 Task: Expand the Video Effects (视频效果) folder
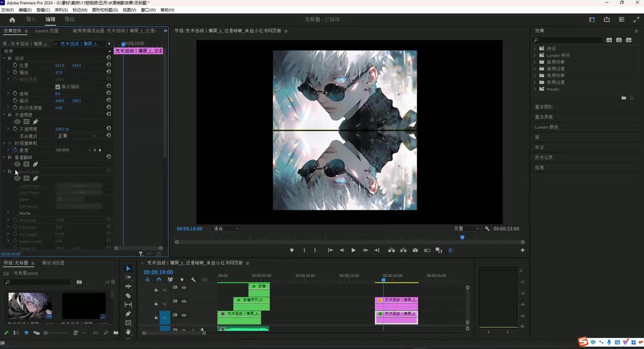coord(535,75)
